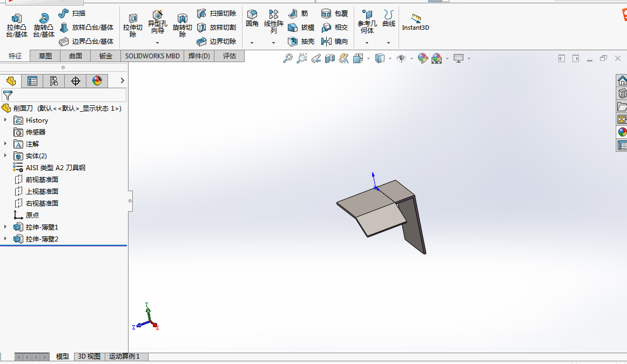Switch to the 焊件(D) Weldments tab
Image resolution: width=627 pixels, height=364 pixels.
tap(199, 56)
